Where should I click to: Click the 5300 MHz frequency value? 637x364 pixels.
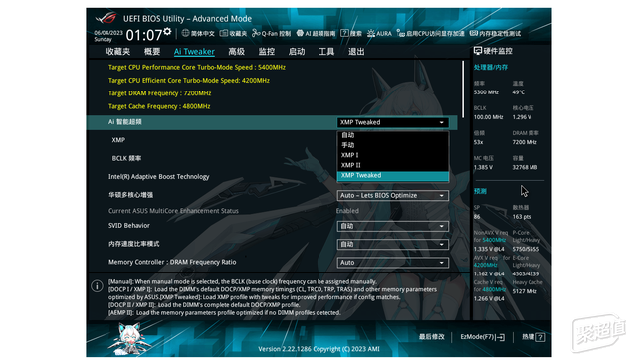click(x=486, y=92)
